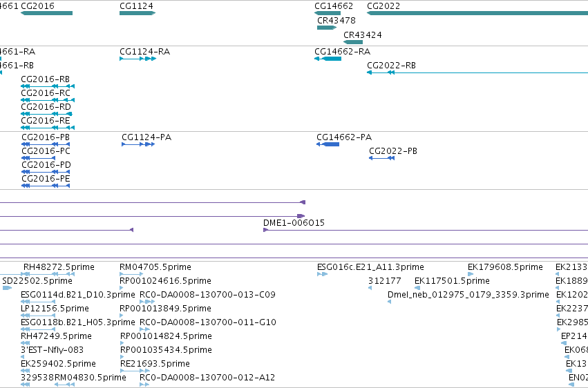
Task: Click the 329538 feature label
Action: [x=37, y=378]
